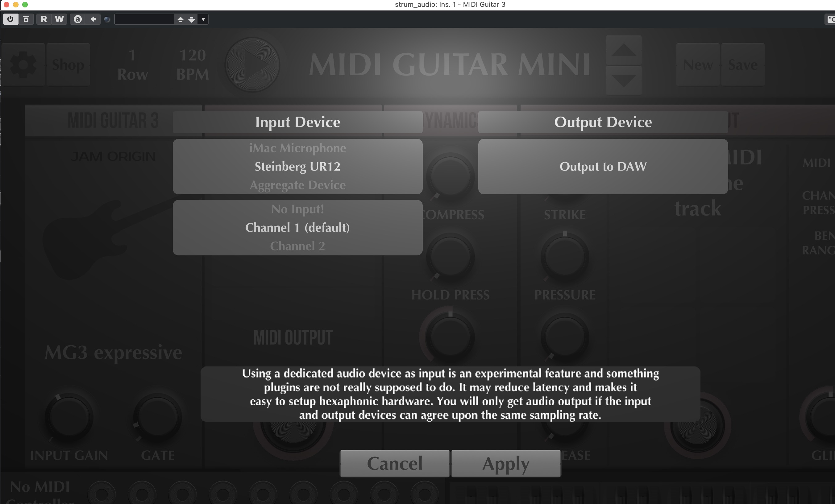The image size is (835, 504).
Task: Click the preset name input field
Action: [x=145, y=19]
